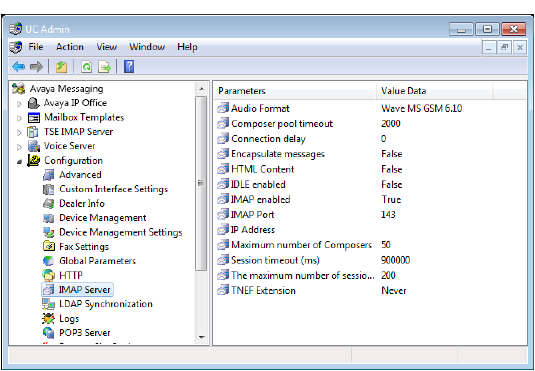Click the Wave MS GSM 6.10 value
535x371 pixels.
[x=421, y=108]
